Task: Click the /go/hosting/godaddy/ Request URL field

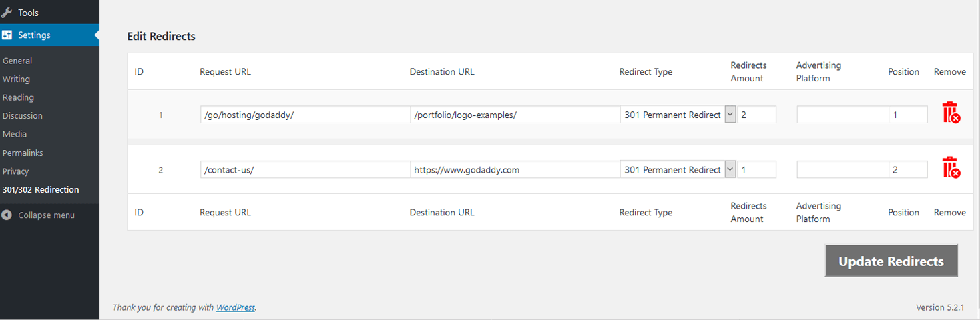Action: (x=305, y=115)
